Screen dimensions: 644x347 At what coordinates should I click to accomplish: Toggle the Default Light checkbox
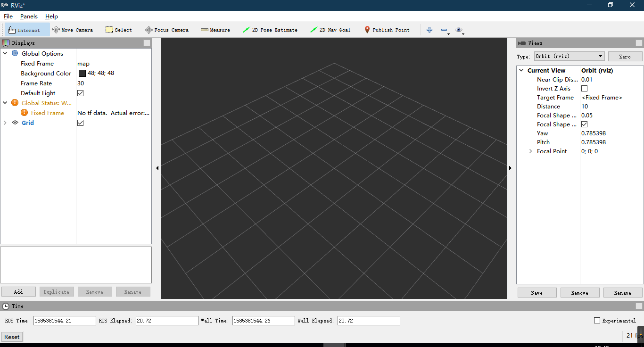81,93
